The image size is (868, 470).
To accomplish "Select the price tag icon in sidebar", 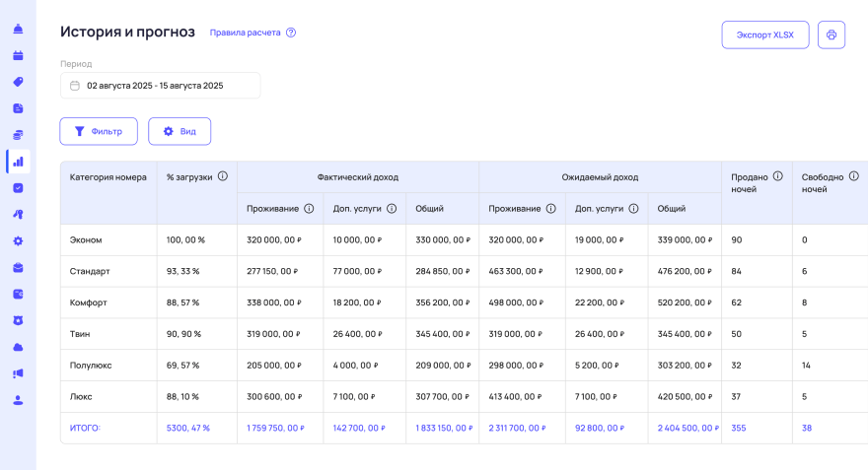I will coord(18,82).
